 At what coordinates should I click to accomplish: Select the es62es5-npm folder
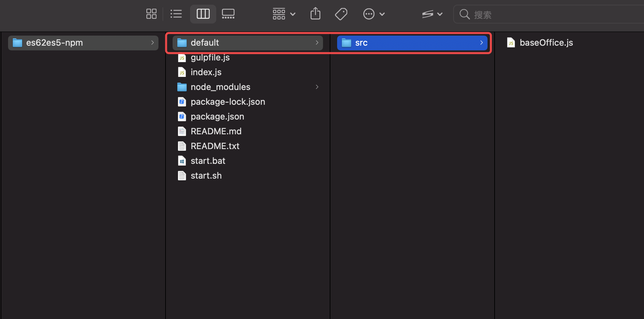point(54,43)
